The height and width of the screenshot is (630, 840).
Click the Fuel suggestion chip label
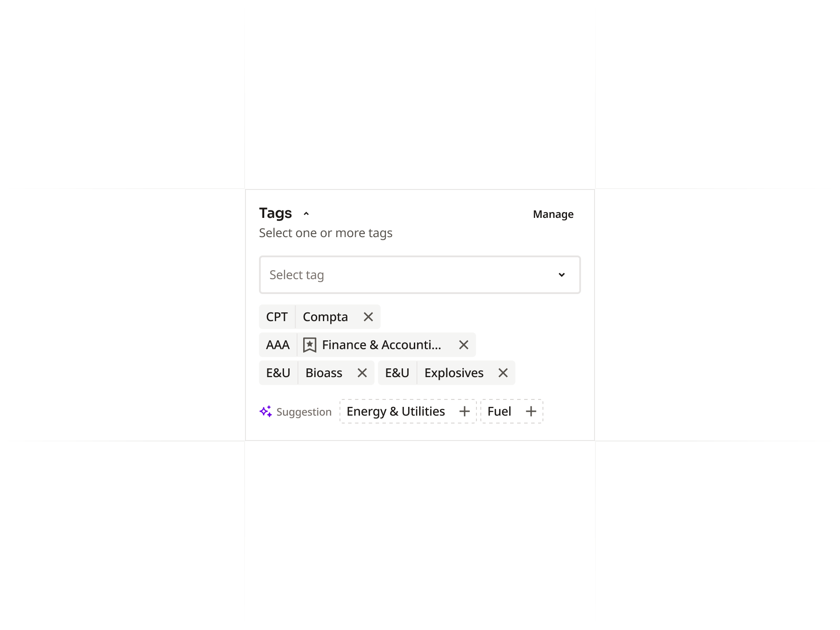499,411
